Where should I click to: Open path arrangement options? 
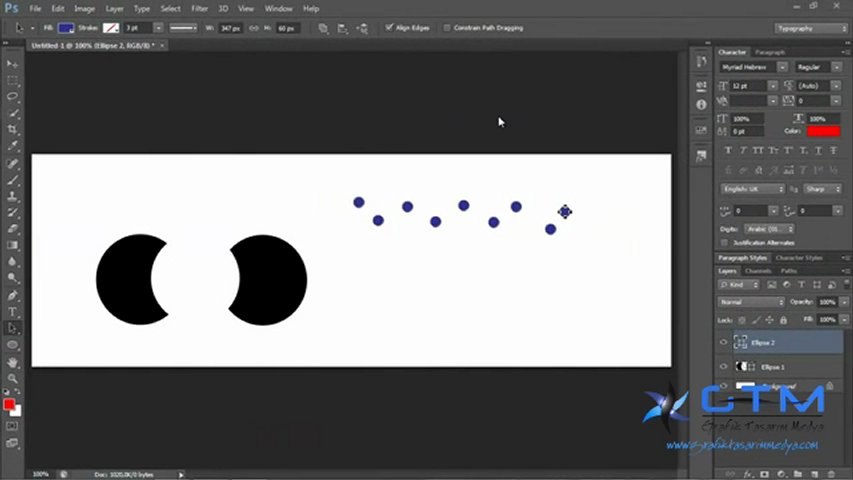362,28
